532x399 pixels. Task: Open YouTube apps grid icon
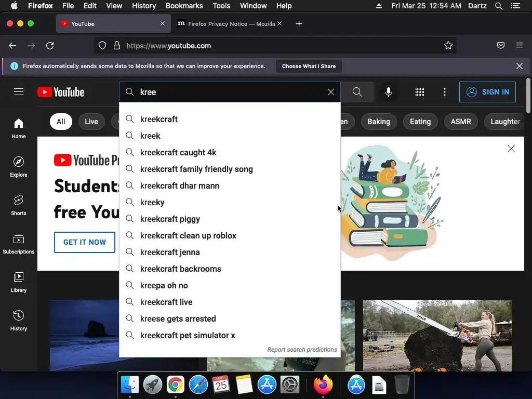coord(420,92)
